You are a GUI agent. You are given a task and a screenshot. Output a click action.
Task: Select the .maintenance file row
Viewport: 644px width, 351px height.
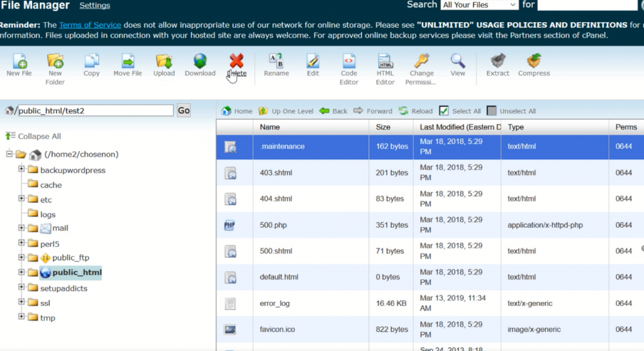(x=430, y=147)
